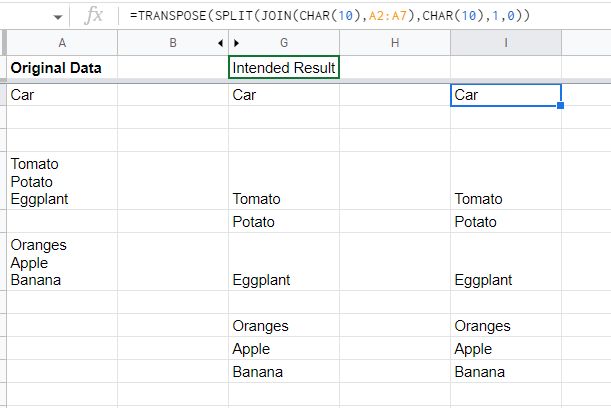Select the Apple cell in column G
This screenshot has width=611, height=408.
point(284,349)
